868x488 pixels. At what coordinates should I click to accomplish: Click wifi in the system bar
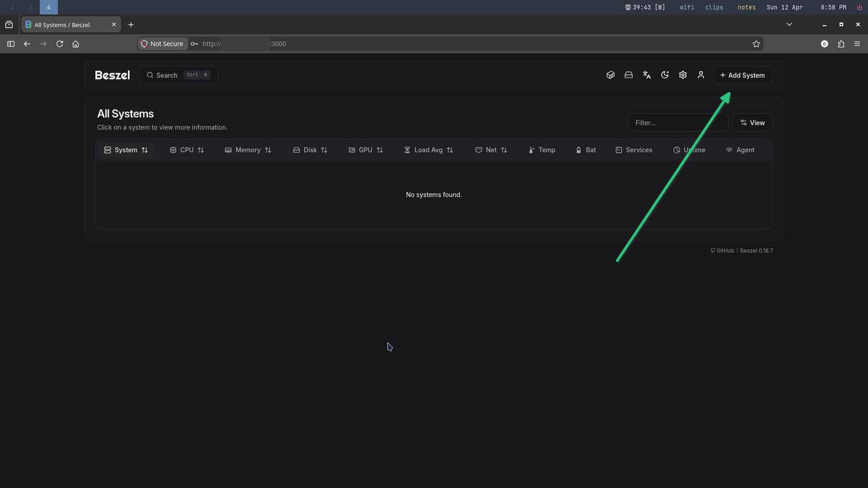tap(687, 7)
